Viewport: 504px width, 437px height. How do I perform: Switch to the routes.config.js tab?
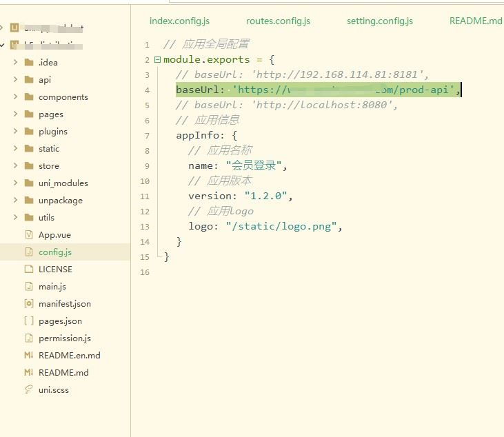tap(278, 21)
